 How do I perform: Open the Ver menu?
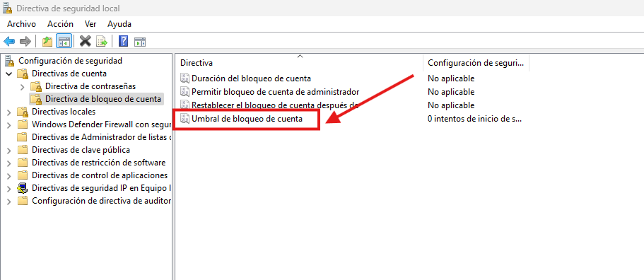point(90,24)
